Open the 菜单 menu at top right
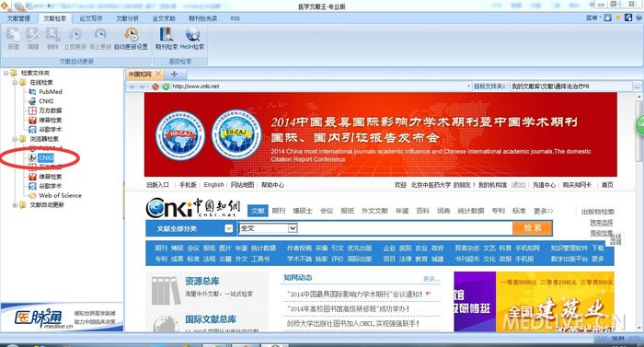 coord(592,17)
